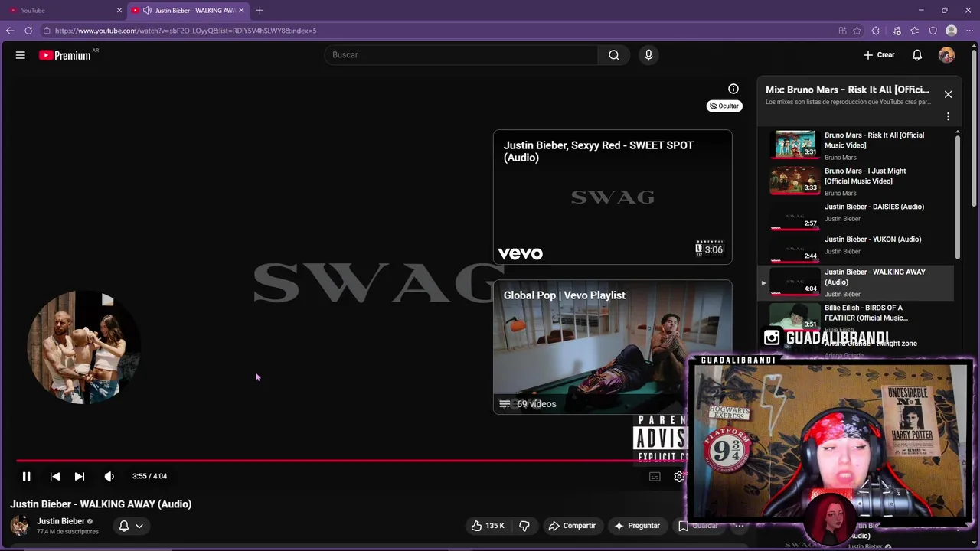Close the Mix playlist panel
This screenshot has width=980, height=551.
[948, 94]
